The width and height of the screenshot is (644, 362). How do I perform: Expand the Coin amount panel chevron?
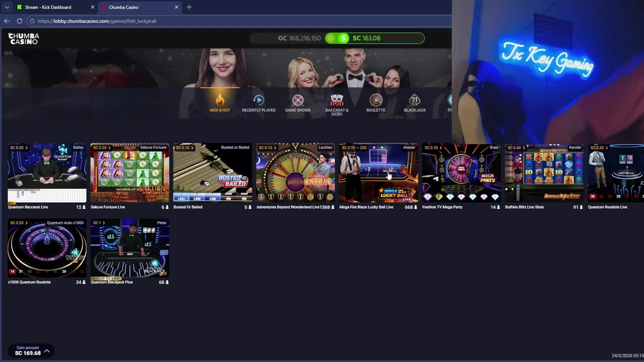tap(47, 351)
